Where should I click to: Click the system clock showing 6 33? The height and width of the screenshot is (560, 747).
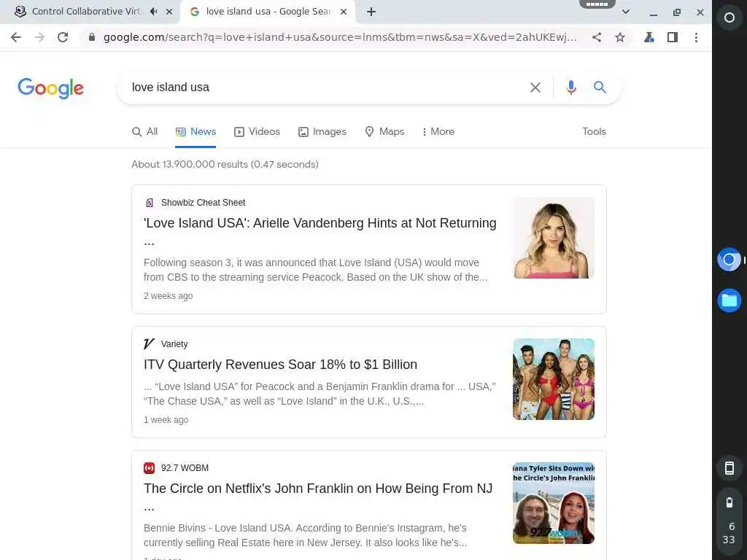point(729,533)
